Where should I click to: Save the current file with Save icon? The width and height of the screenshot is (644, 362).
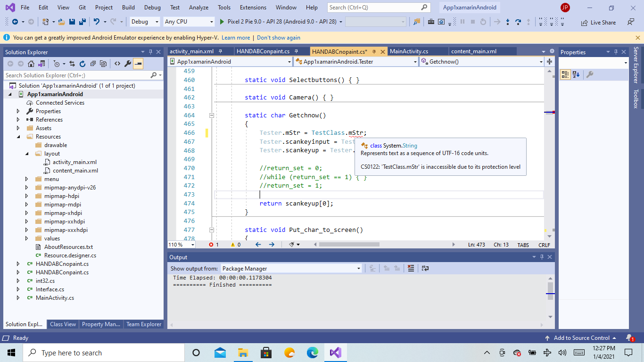tap(72, 22)
